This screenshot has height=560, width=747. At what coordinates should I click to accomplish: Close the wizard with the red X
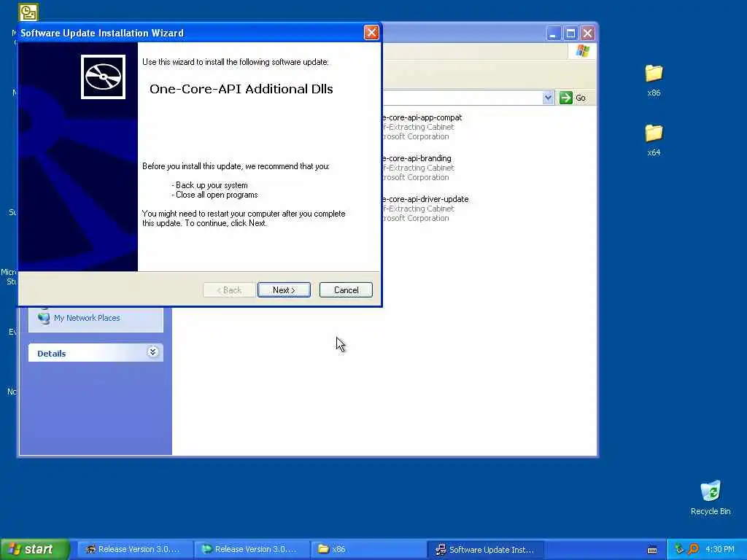[371, 32]
